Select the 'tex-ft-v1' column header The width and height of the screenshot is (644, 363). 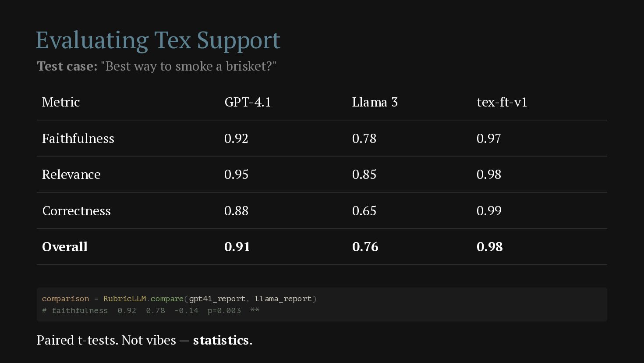click(502, 102)
